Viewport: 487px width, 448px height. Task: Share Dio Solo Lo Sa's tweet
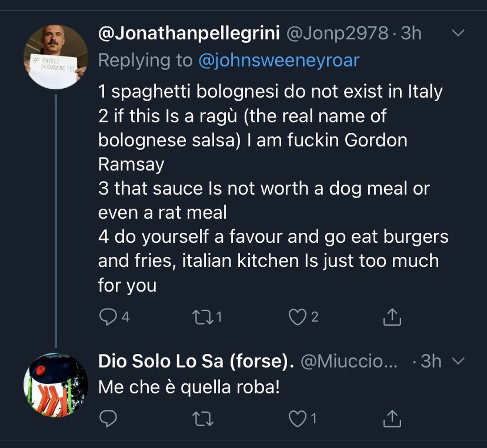(x=392, y=419)
